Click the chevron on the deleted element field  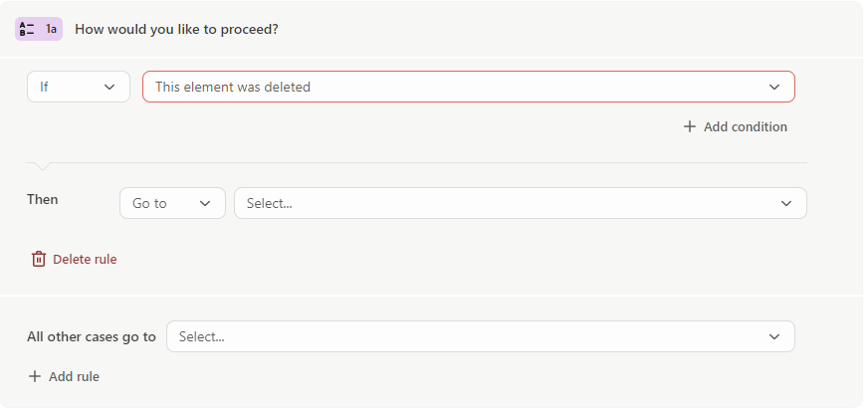click(x=773, y=87)
